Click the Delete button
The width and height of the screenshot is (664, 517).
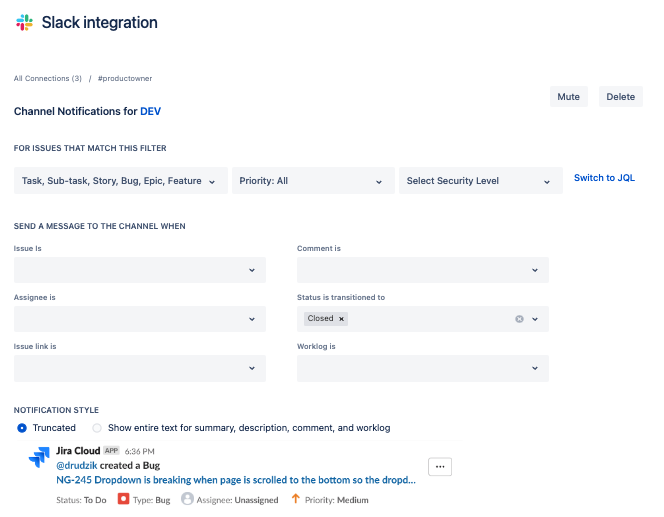(620, 97)
